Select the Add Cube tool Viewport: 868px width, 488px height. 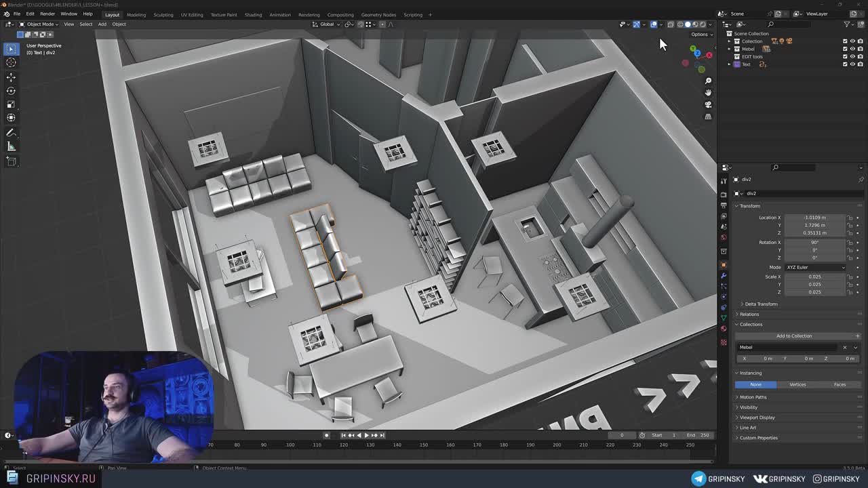[11, 161]
